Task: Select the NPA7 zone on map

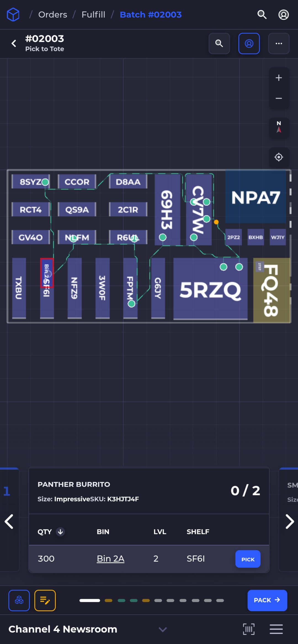Action: tap(256, 197)
